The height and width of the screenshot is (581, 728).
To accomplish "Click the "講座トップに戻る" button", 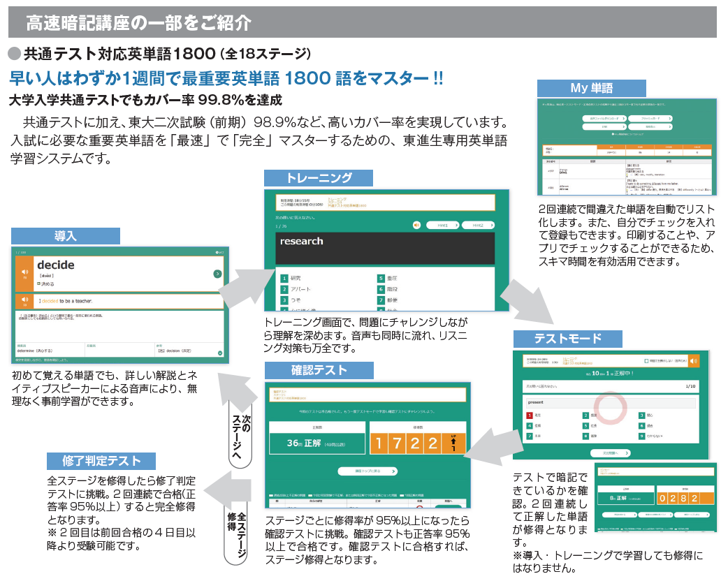I will point(367,471).
